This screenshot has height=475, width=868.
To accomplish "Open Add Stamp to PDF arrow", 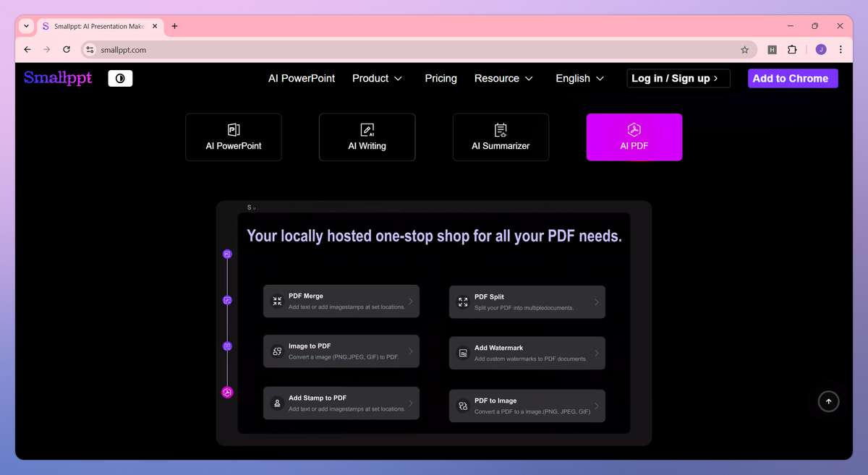I will 411,403.
